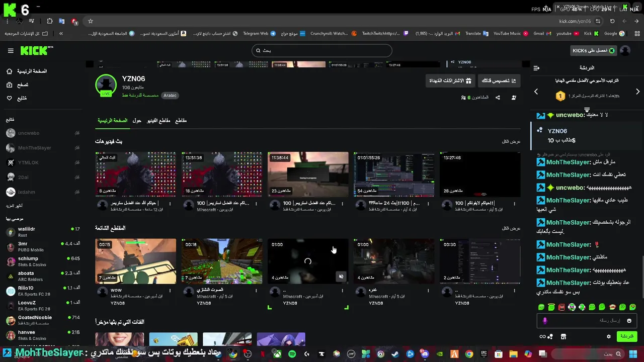Collapse the leaderboard banner handle
Screen dimensions: 644x362
tap(587, 109)
